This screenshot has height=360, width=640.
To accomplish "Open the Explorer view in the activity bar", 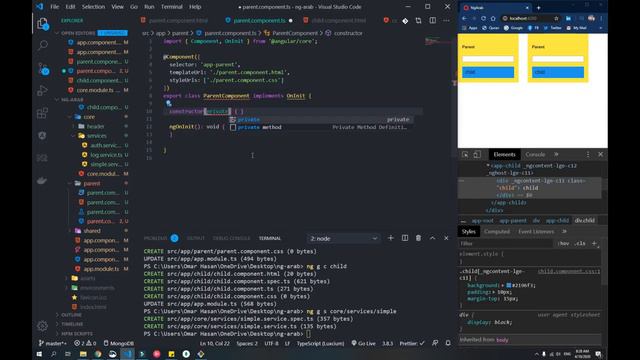I will pos(42,24).
